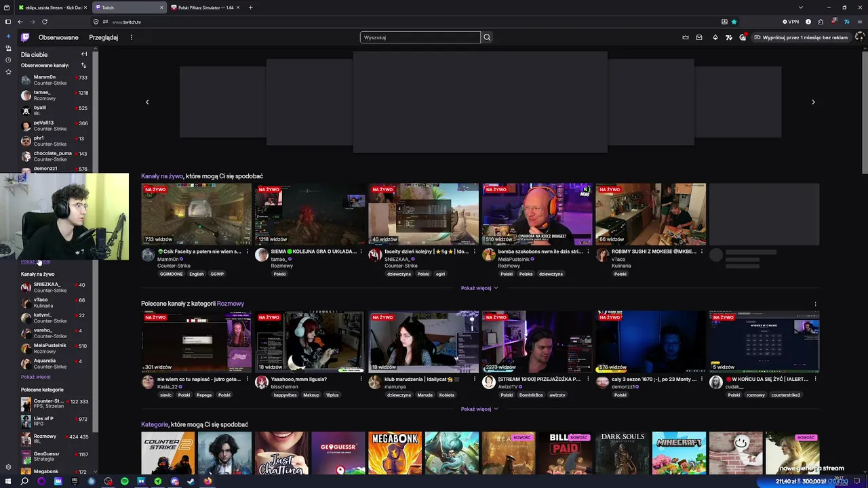
Task: Open Steam from the taskbar
Action: coord(191,481)
